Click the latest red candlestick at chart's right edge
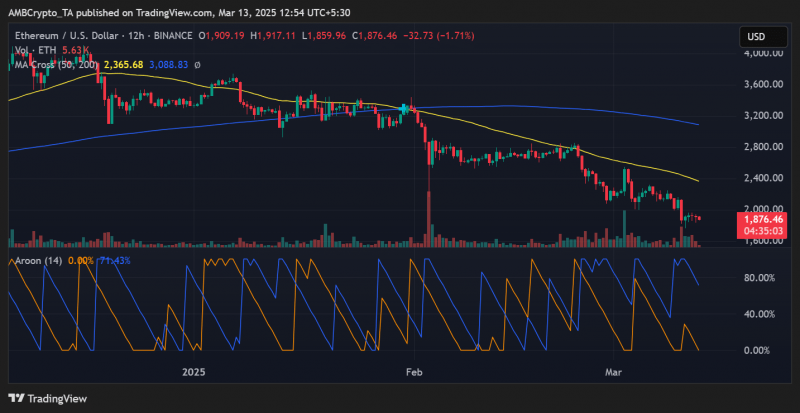Image resolution: width=800 pixels, height=413 pixels. pos(698,218)
